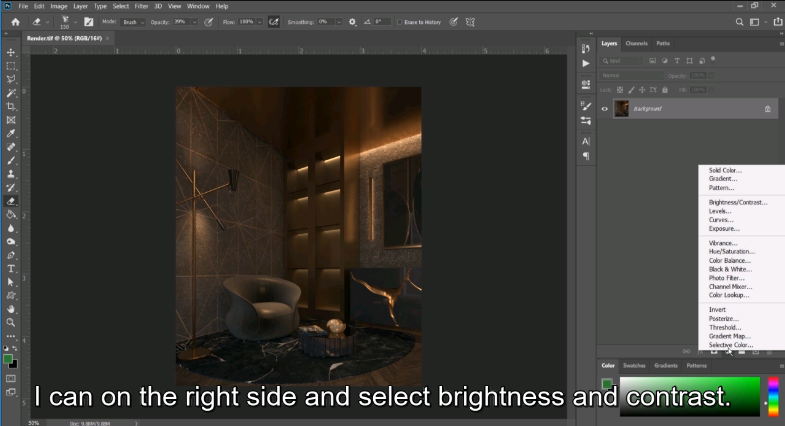The width and height of the screenshot is (785, 426).
Task: Select the Zoom tool in toolbar
Action: (11, 323)
